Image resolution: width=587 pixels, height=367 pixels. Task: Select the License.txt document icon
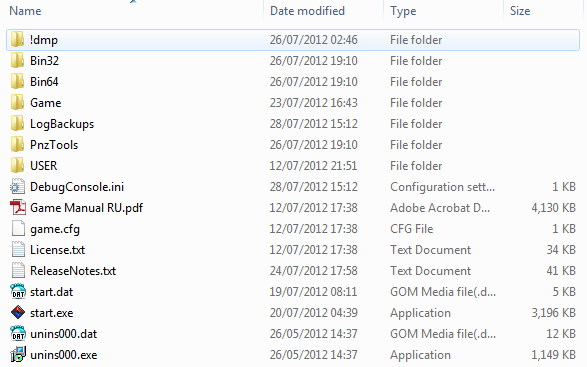point(18,249)
